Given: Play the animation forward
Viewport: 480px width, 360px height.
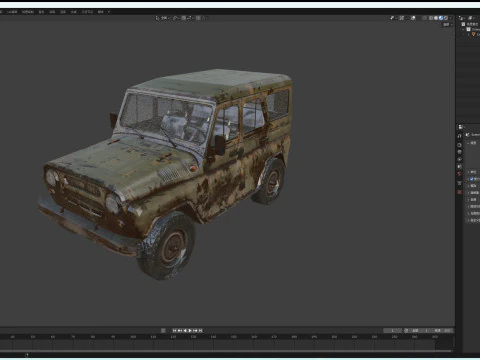Looking at the screenshot, I should pyautogui.click(x=190, y=331).
